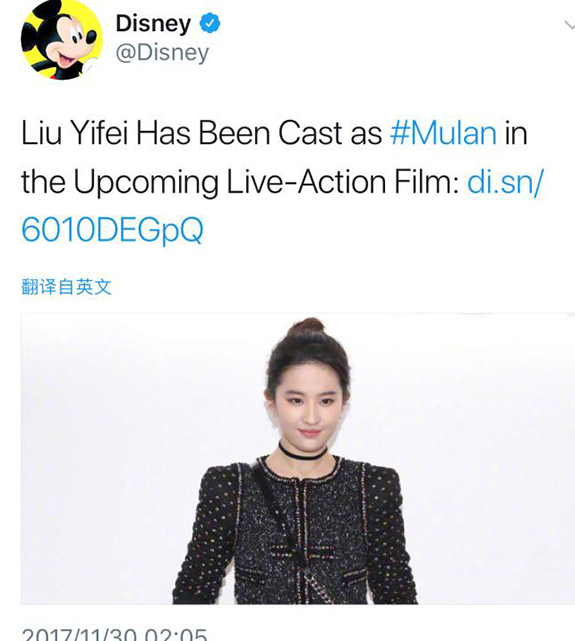
Task: Click the 2017/11/30 02:05 timestamp
Action: coord(114,634)
